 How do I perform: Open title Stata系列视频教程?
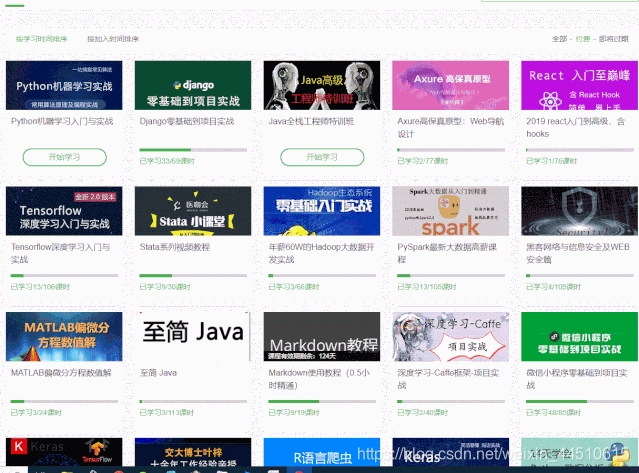(x=174, y=247)
